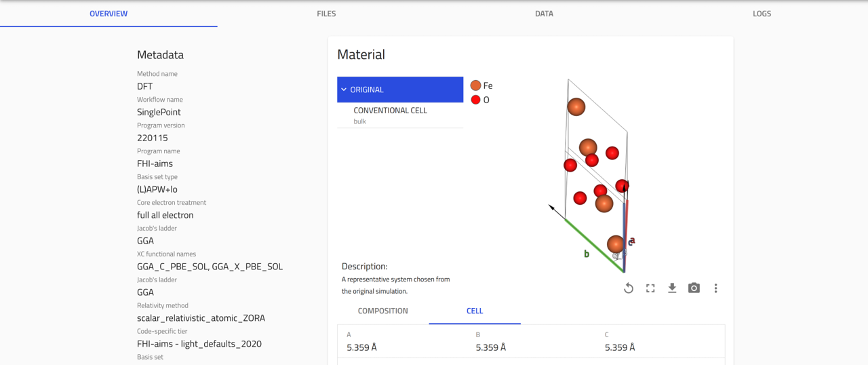Collapse the ORIGINAL structure group
This screenshot has width=868, height=365.
coord(344,90)
